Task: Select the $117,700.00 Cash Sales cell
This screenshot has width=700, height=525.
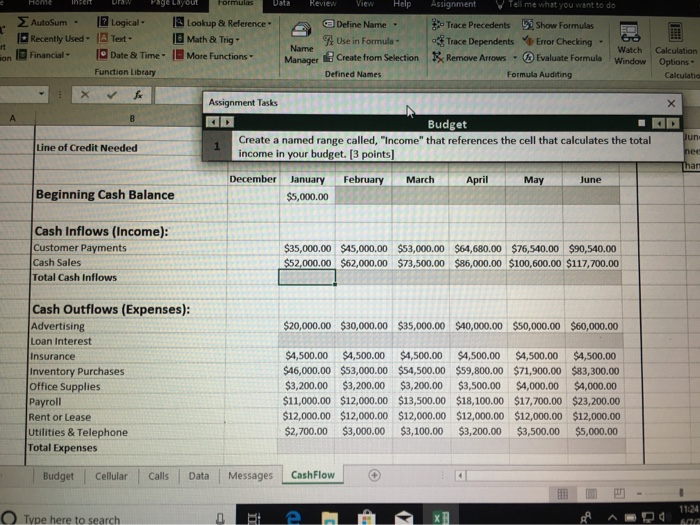Action: 592,263
